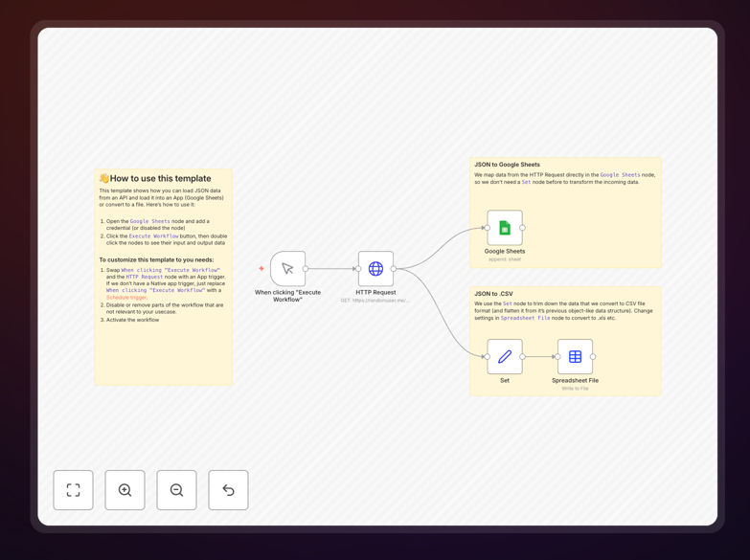
Task: Click the 'Execute Workflow' code text in step 2
Action: coord(153,236)
